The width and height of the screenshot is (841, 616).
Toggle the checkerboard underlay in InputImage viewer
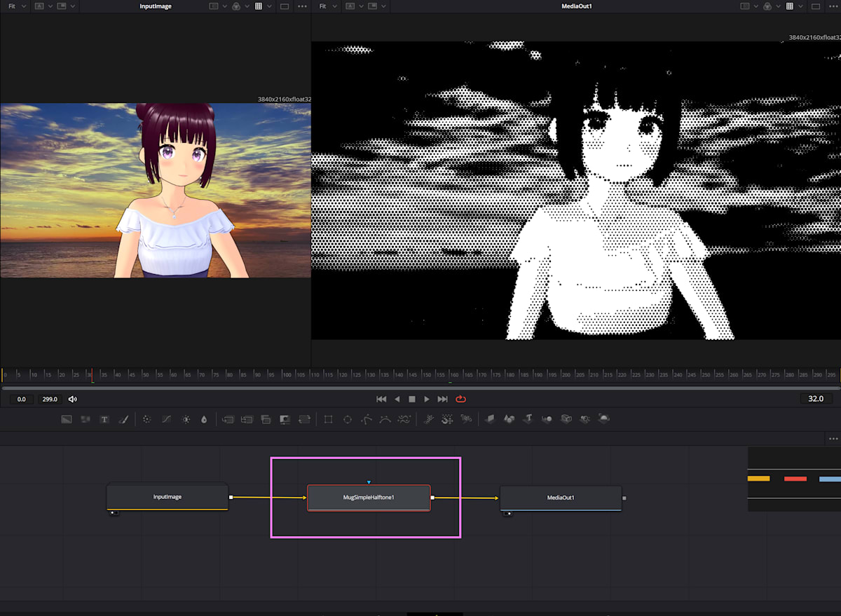[x=259, y=6]
